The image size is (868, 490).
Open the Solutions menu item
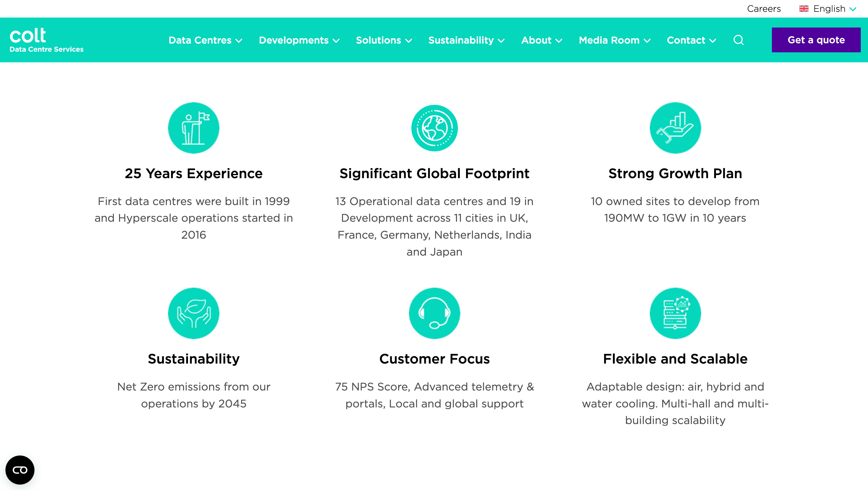point(384,40)
